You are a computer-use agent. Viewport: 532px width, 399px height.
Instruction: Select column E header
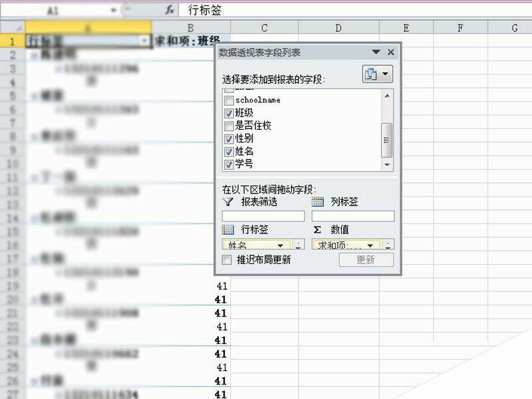tap(406, 28)
